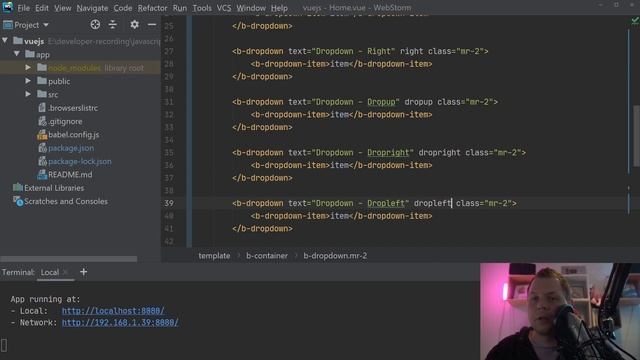Screen dimensions: 640x360
Task: Open the File menu
Action: pos(23,8)
